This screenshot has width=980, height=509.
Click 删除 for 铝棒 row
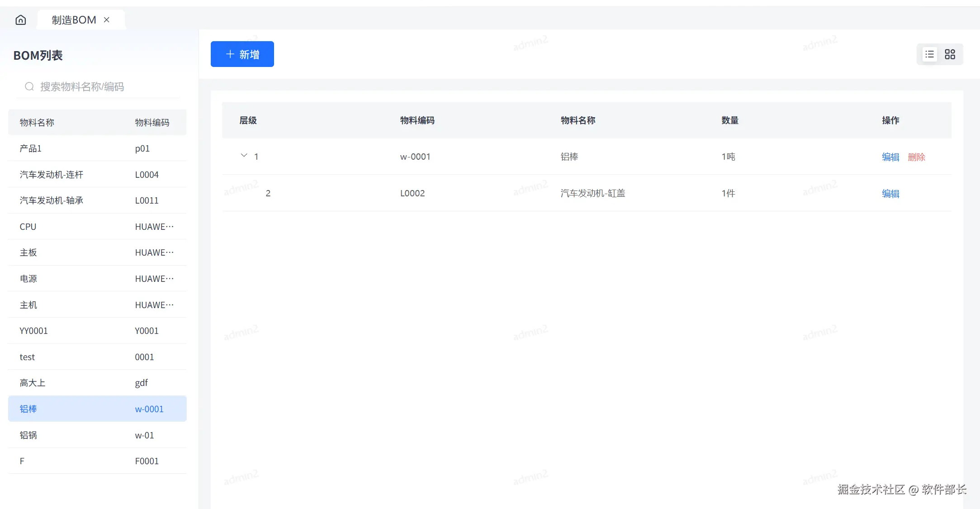[916, 157]
